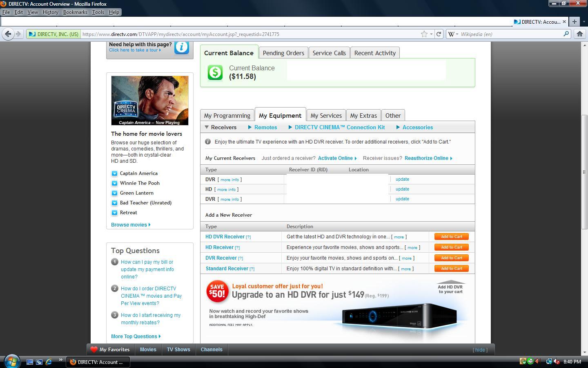This screenshot has height=368, width=588.
Task: Add HD DVR Receiver to cart
Action: coord(451,237)
